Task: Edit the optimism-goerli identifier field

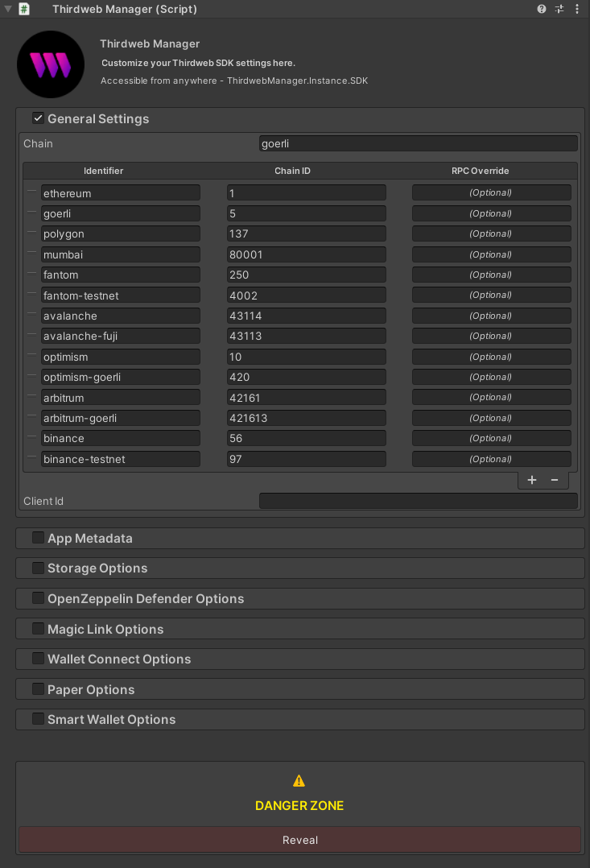Action: coord(121,377)
